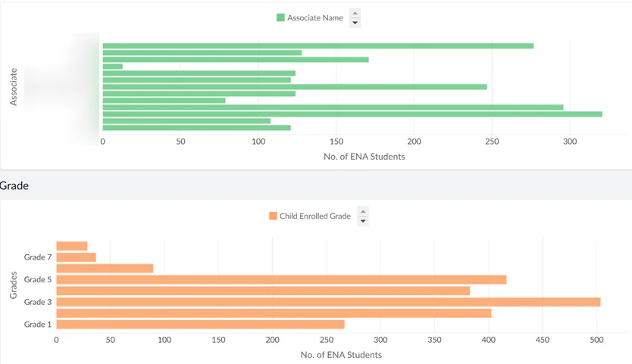Click the Grade section heading
Viewport: 632px width, 364px height.
[14, 185]
